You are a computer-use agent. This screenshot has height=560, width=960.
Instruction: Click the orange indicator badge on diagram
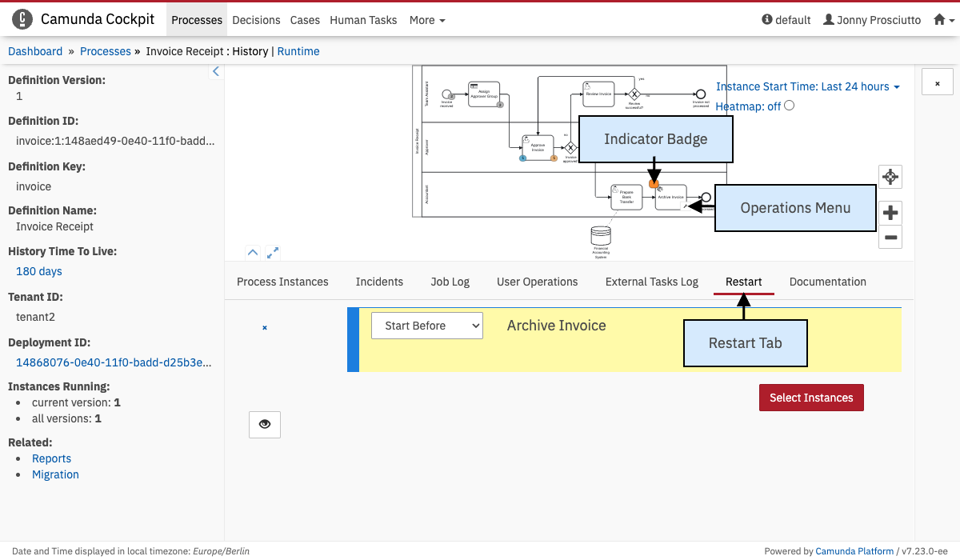[654, 185]
